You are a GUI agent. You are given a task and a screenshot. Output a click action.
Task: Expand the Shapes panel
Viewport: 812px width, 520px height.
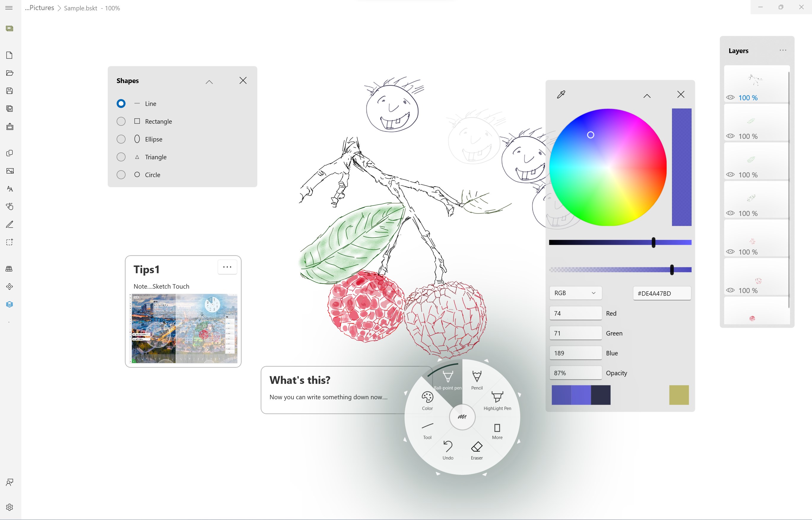(x=210, y=80)
